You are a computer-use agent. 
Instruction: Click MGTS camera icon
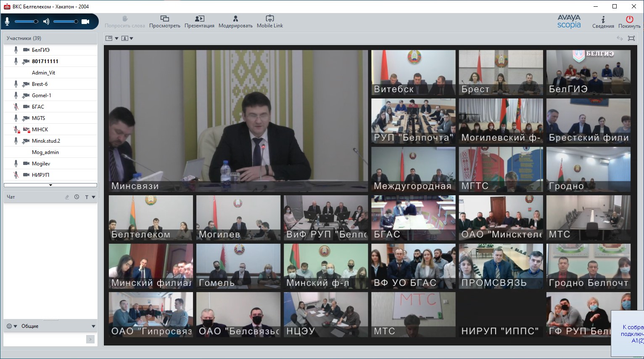tap(26, 118)
